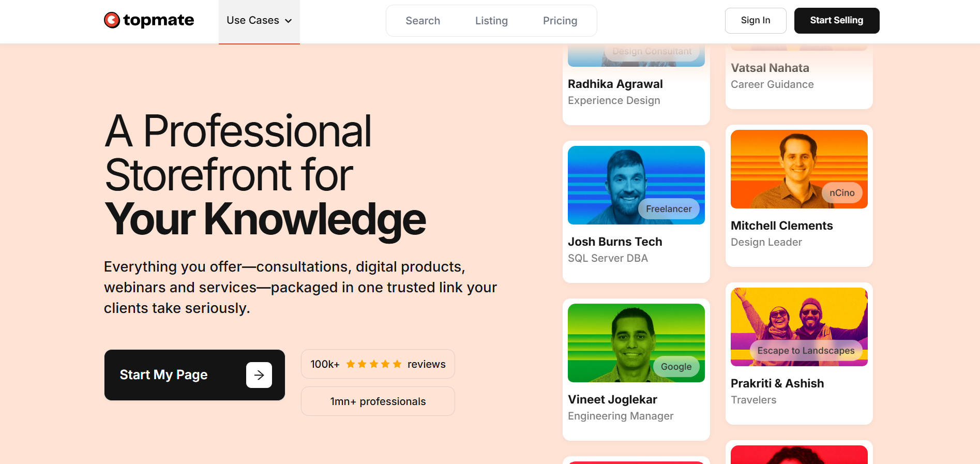Click the Josh Burns Tech name

pos(615,242)
